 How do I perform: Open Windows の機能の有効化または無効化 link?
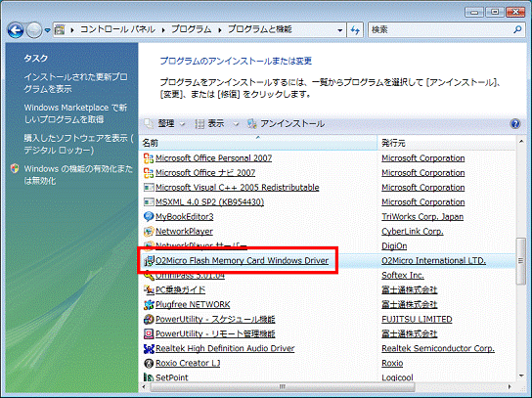click(78, 175)
